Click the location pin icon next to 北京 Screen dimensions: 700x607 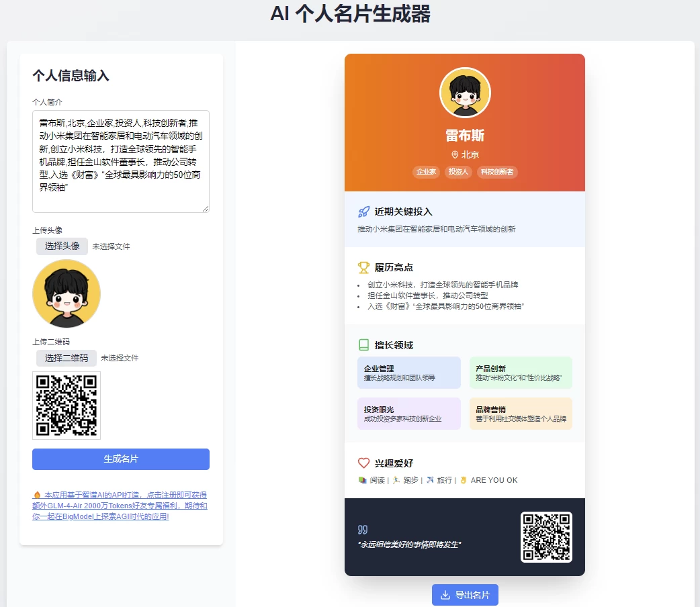pyautogui.click(x=455, y=155)
